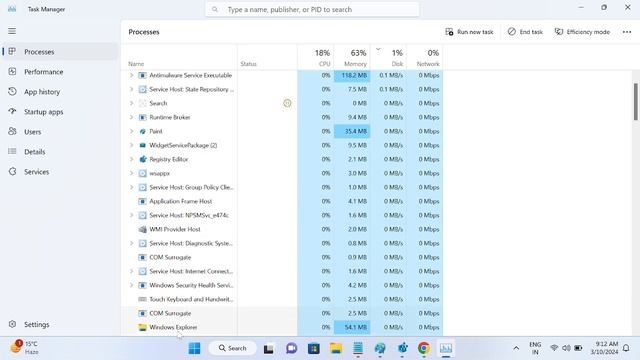This screenshot has height=360, width=640.
Task: Select Paint 35.4 MB memory cell
Action: 352,131
